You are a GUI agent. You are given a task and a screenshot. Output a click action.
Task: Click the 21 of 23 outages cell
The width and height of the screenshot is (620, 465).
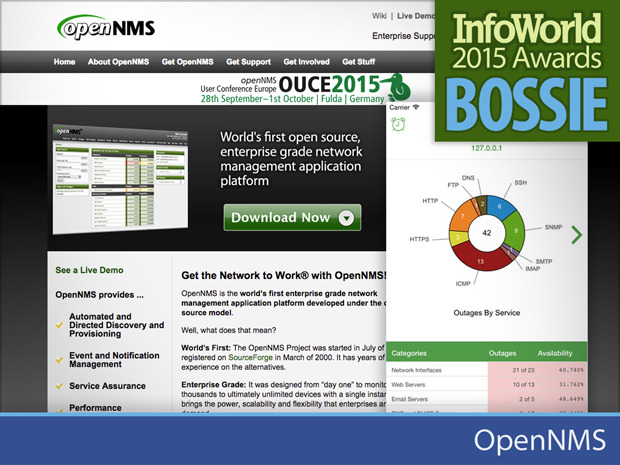[523, 370]
